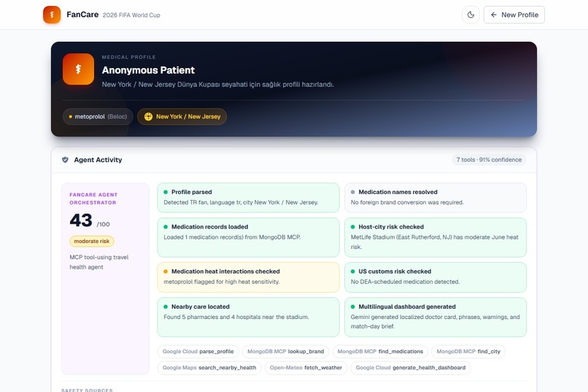Open the Profile parsed activity card
The image size is (588, 392).
[x=248, y=198]
